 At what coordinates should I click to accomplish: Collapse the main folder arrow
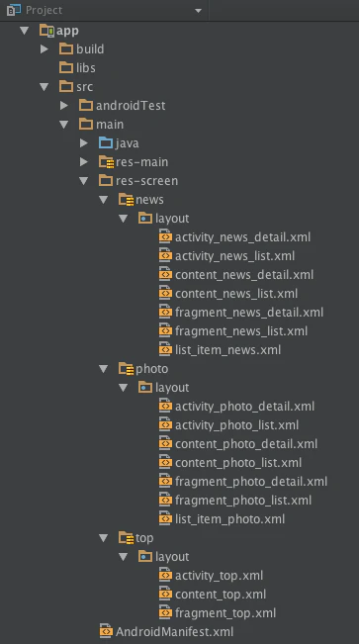click(63, 124)
